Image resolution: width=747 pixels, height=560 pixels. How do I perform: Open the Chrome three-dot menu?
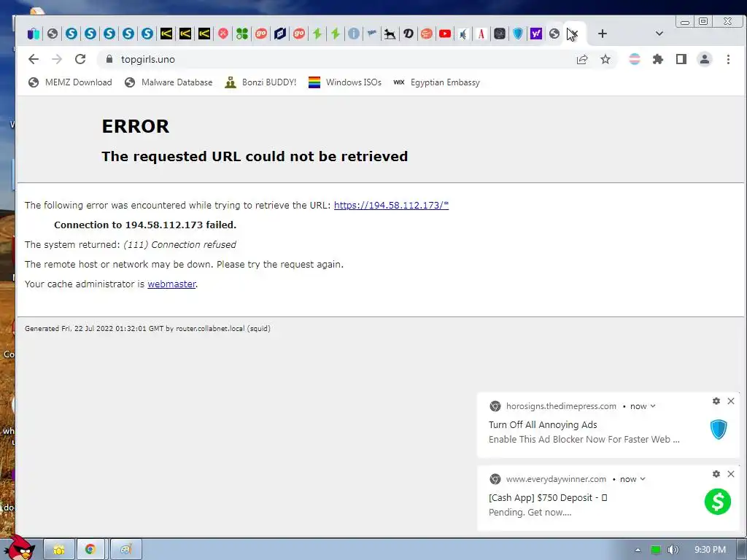[x=728, y=59]
